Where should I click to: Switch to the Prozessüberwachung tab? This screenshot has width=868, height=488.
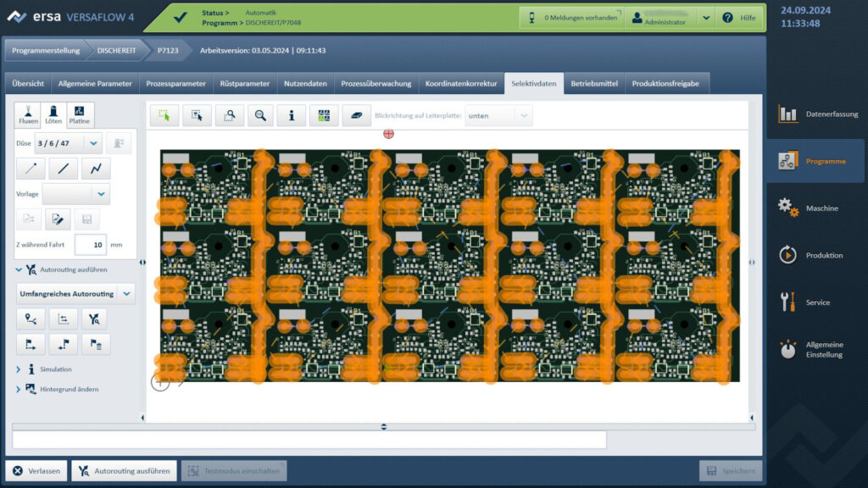click(x=376, y=84)
